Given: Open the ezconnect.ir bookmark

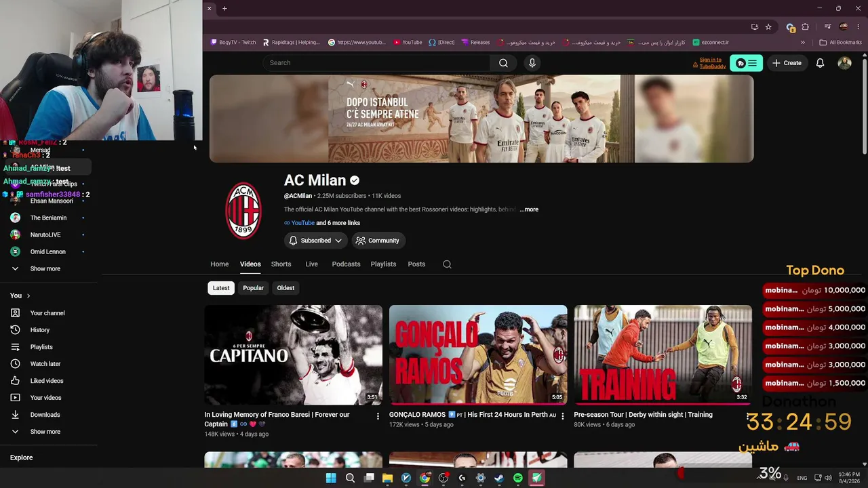Looking at the screenshot, I should [711, 42].
